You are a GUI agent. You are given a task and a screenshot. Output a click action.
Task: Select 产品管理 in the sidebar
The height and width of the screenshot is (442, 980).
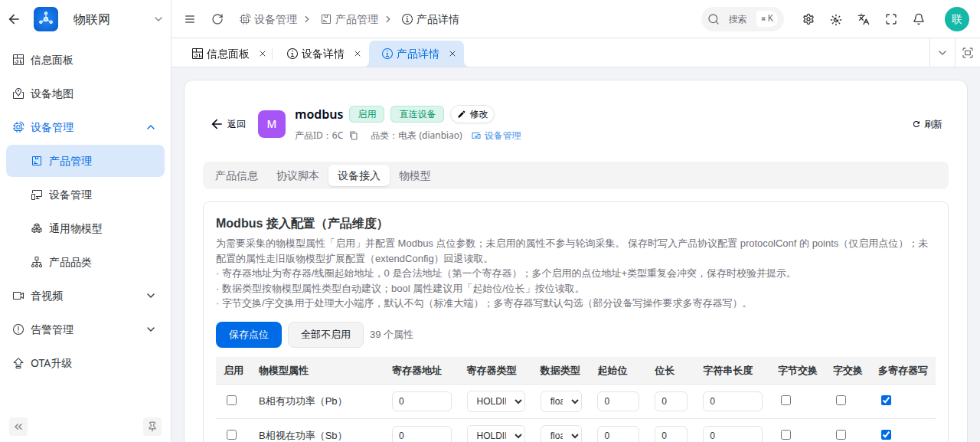[85, 161]
